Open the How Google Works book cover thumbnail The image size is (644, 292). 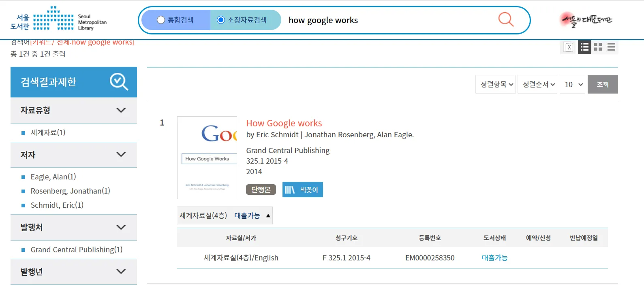point(207,158)
